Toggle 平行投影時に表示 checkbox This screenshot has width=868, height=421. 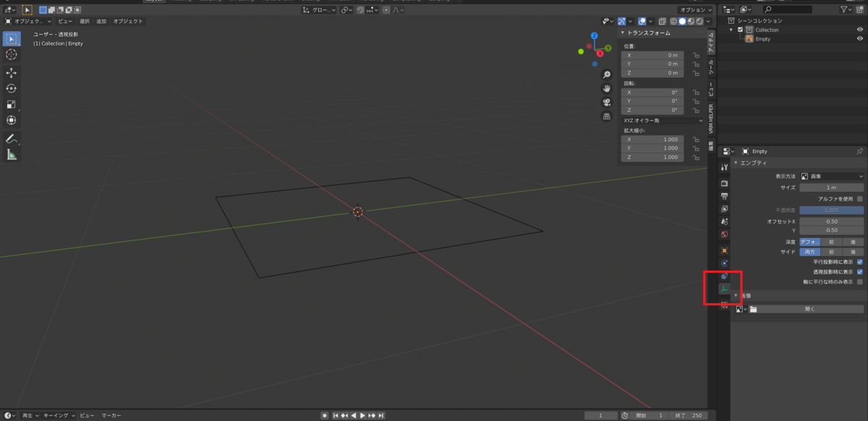click(859, 262)
